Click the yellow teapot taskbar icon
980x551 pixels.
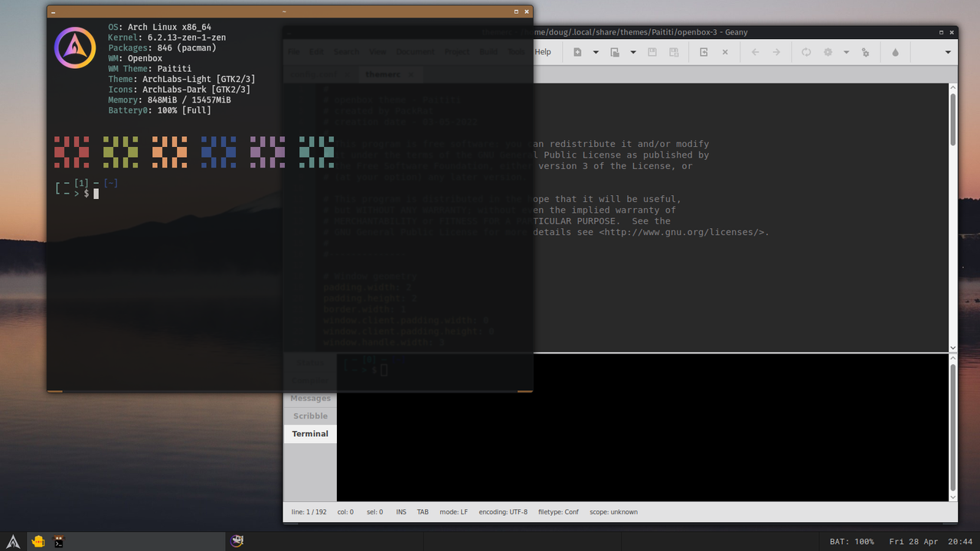[x=38, y=541]
